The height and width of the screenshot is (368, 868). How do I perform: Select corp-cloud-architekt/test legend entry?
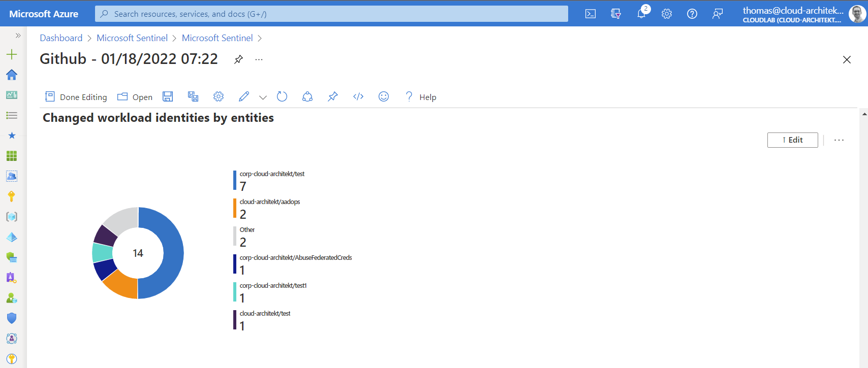[x=269, y=181]
